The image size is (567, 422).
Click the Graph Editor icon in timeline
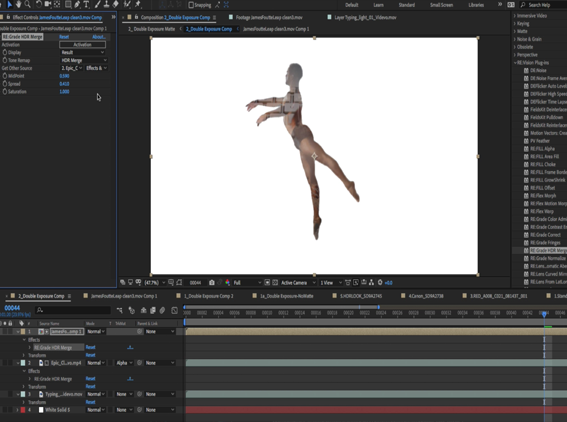pyautogui.click(x=174, y=310)
